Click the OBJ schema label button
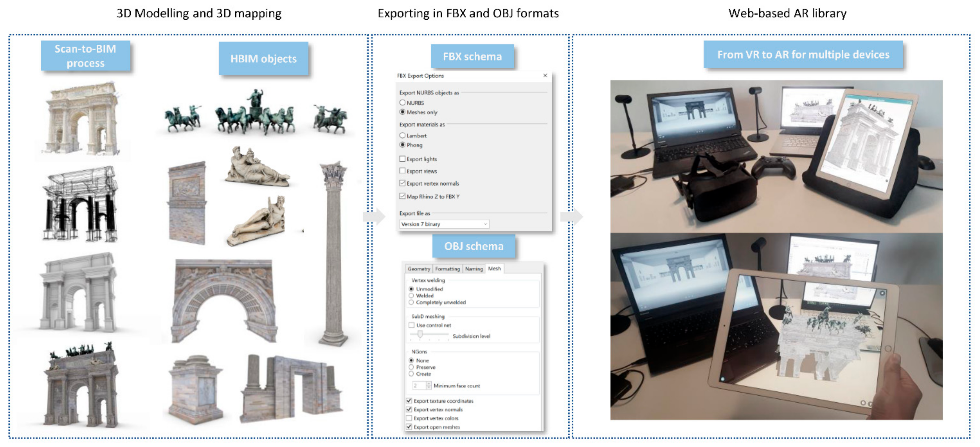 pyautogui.click(x=474, y=246)
